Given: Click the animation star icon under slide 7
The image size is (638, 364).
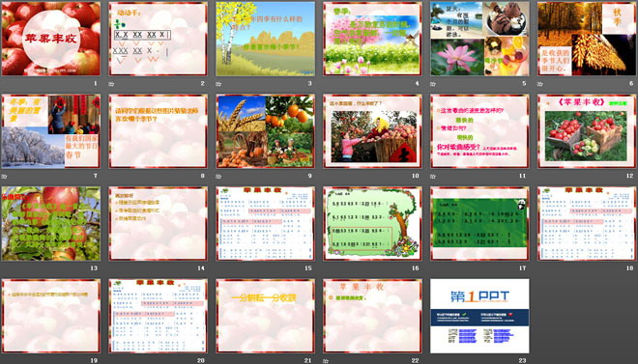Looking at the screenshot, I should [5, 177].
